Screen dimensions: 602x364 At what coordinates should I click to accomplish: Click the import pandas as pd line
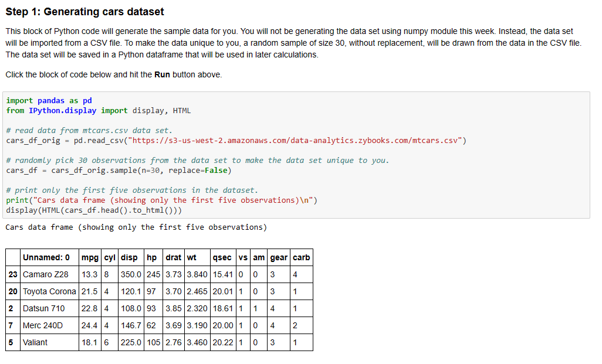click(49, 100)
